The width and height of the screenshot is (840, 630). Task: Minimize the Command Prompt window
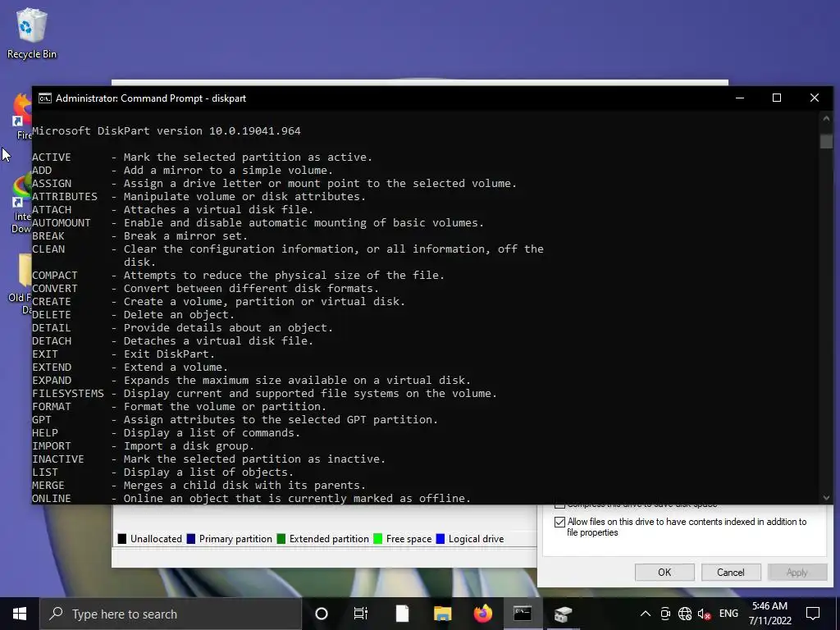pyautogui.click(x=740, y=98)
